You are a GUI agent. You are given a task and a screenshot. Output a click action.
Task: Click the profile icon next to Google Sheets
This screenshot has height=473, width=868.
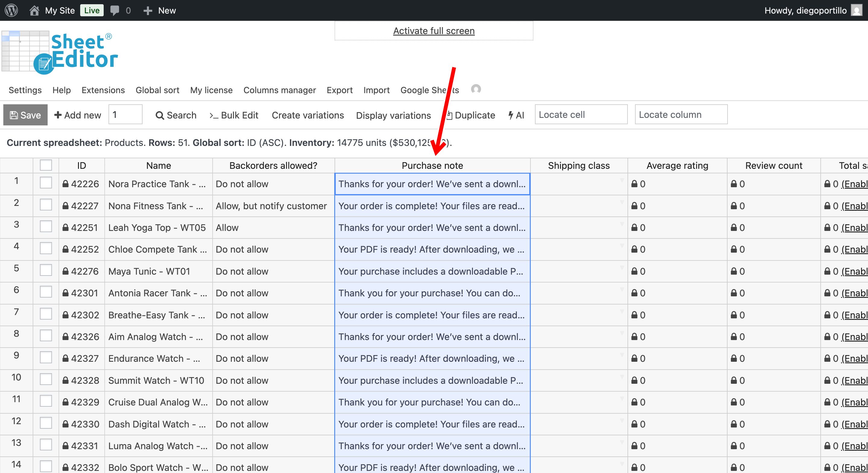point(476,90)
